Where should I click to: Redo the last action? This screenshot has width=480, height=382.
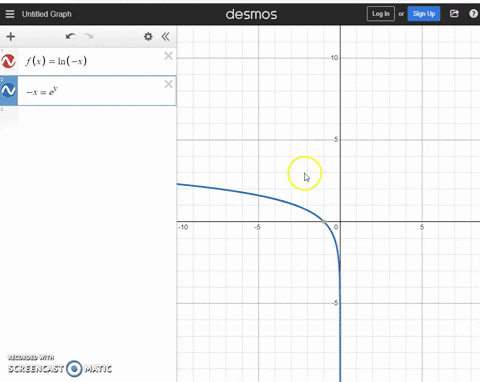click(x=89, y=36)
